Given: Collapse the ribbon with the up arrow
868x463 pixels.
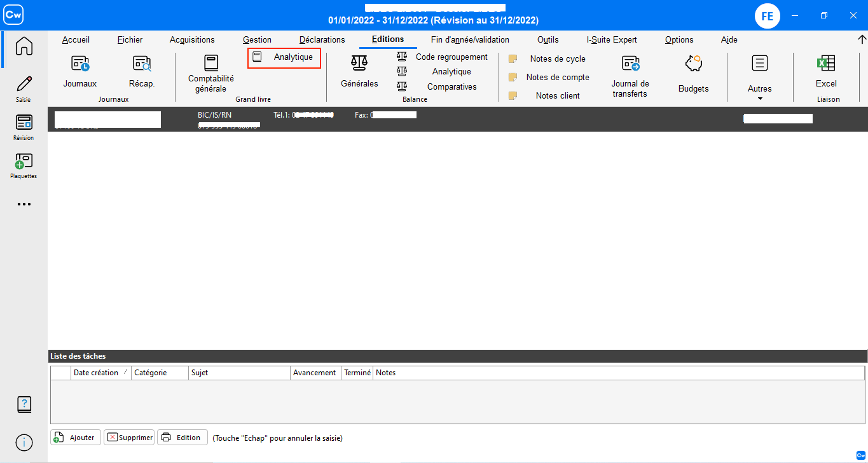Looking at the screenshot, I should (862, 39).
